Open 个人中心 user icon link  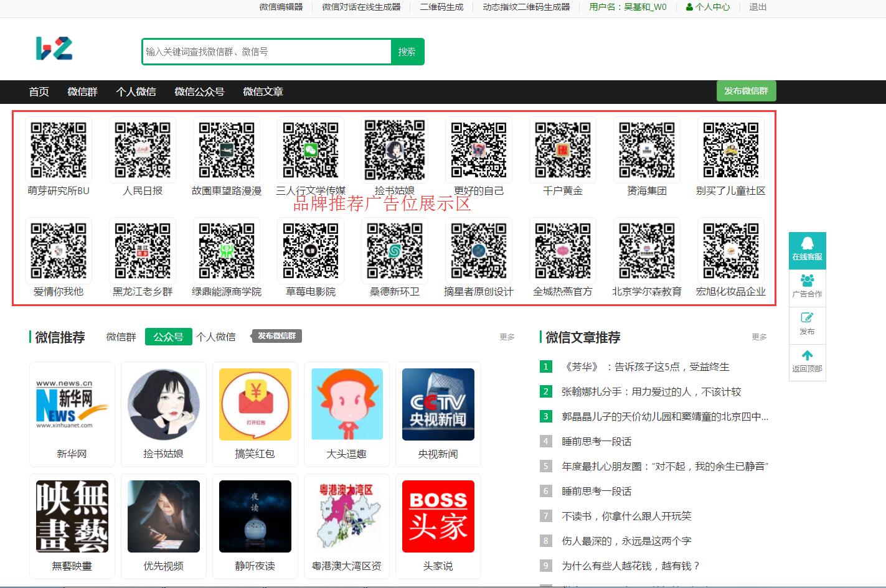[x=707, y=7]
